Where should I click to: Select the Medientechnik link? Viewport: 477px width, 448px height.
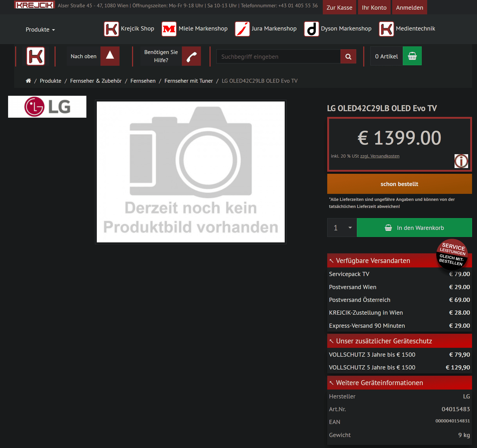click(x=415, y=29)
